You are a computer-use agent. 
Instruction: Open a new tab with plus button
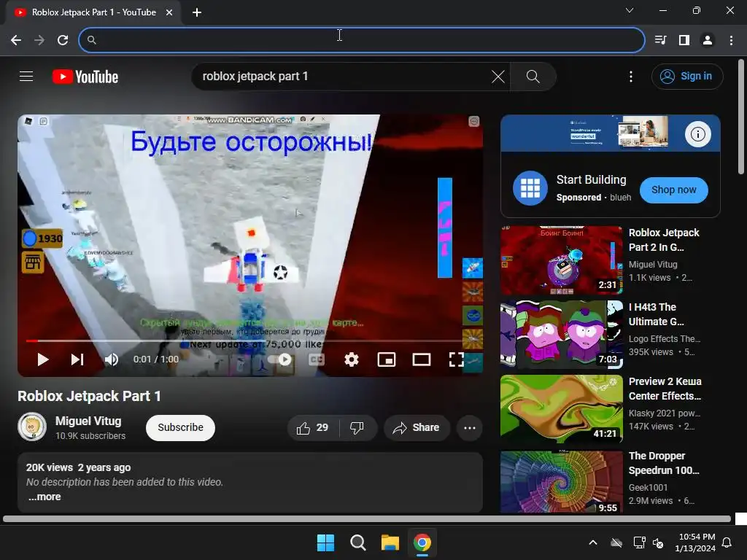(197, 12)
